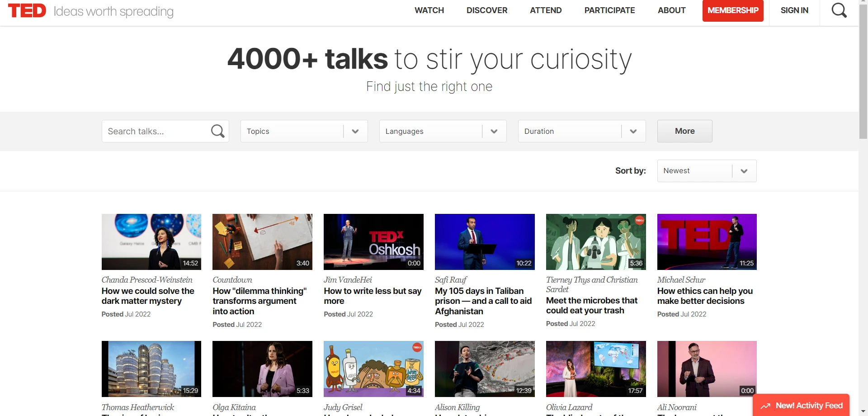The image size is (868, 416).
Task: Click title How dilemma thinking transforms argument into action
Action: pyautogui.click(x=259, y=301)
